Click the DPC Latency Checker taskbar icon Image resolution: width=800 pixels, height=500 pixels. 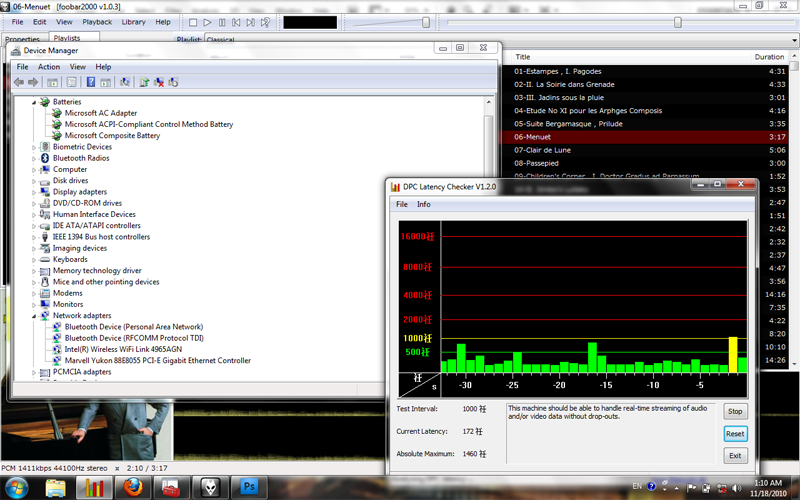point(94,488)
